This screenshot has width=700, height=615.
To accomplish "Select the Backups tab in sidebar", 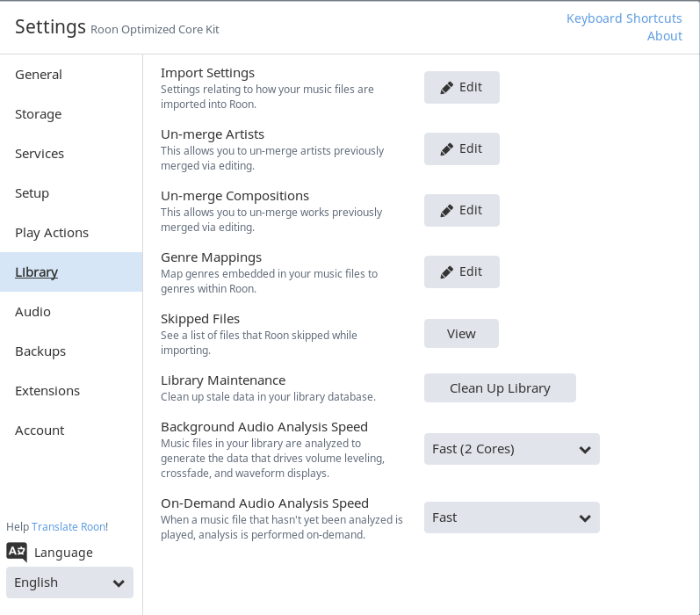I will [x=40, y=351].
